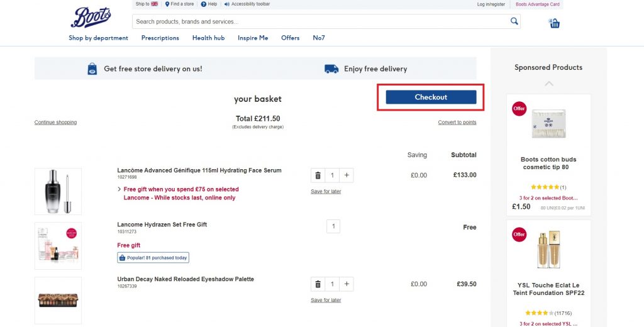Screen dimensions: 644x327
Task: Click the search magnifier icon
Action: [x=514, y=21]
